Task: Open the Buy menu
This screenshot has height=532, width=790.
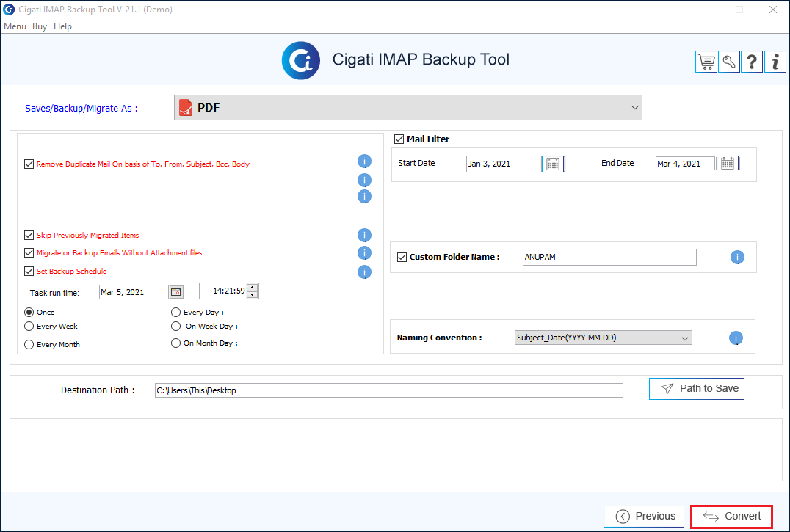Action: point(40,26)
